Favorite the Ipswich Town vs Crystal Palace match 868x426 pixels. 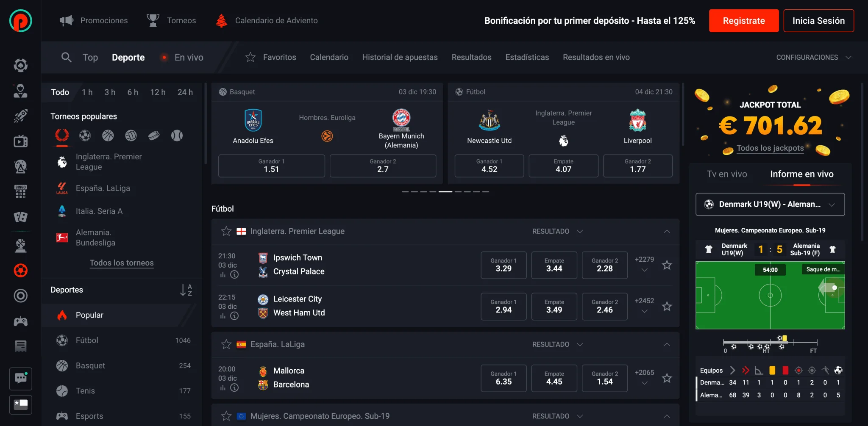(667, 265)
